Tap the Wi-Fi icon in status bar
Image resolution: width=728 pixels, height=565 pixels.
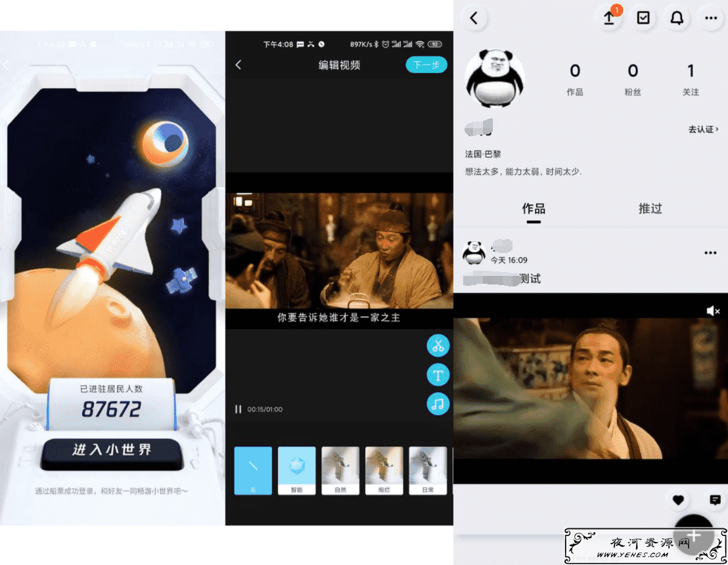pos(420,44)
